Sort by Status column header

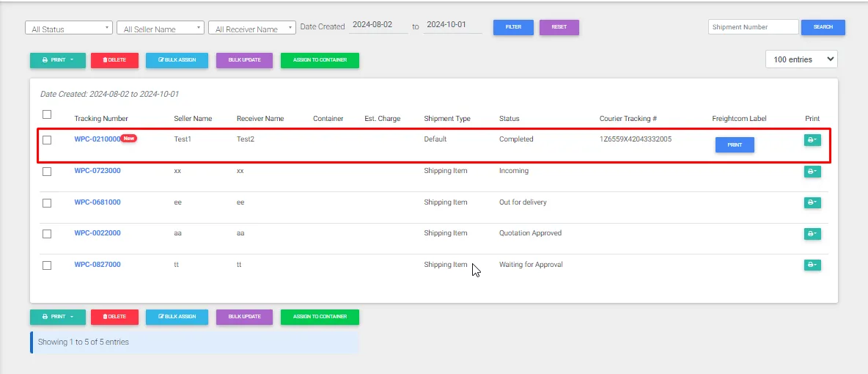point(509,119)
